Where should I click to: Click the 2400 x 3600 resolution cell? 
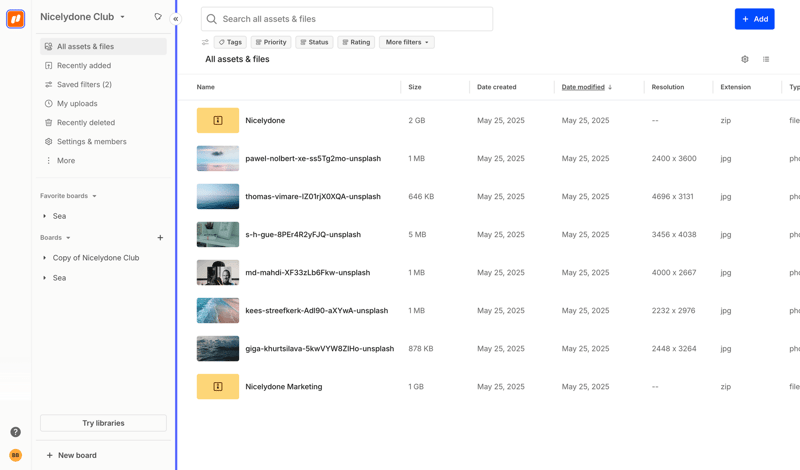tap(673, 159)
